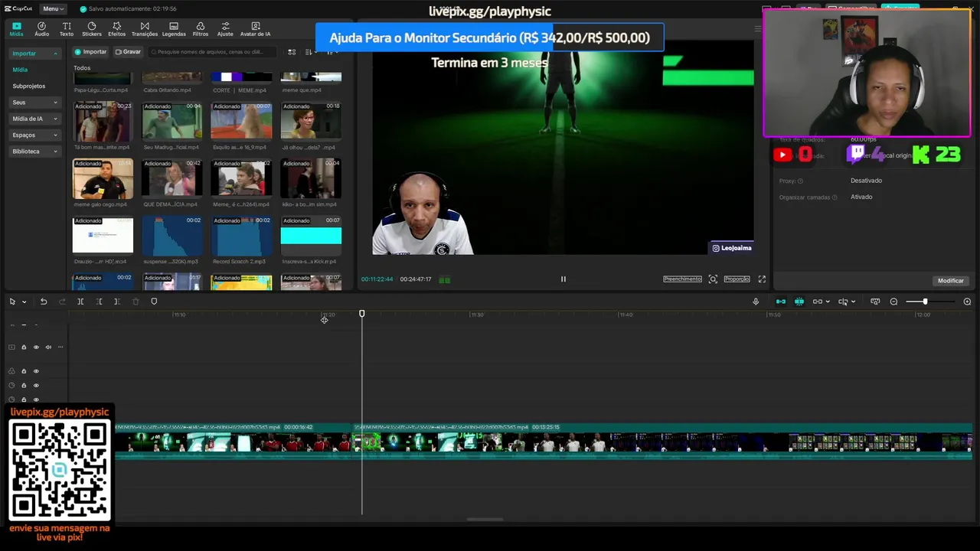Viewport: 980px width, 551px height.
Task: Zoom in the timeline
Action: [x=967, y=302]
